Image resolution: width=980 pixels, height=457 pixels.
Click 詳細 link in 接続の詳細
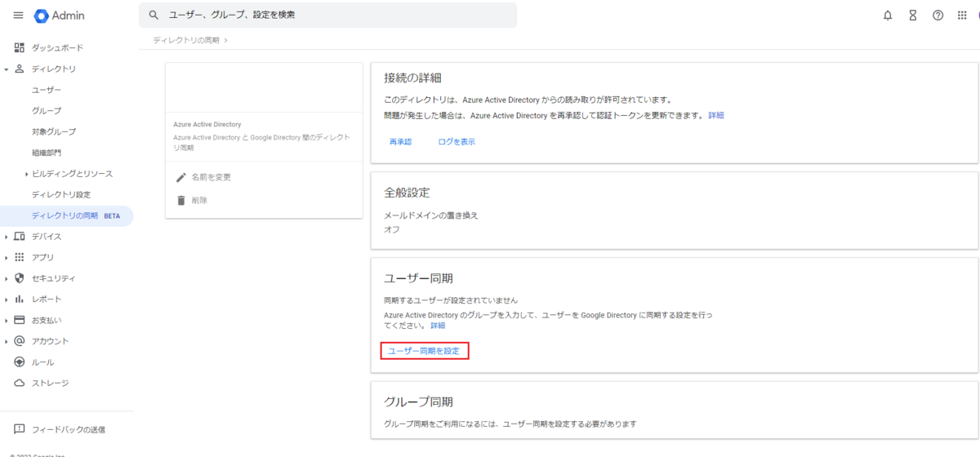(715, 116)
